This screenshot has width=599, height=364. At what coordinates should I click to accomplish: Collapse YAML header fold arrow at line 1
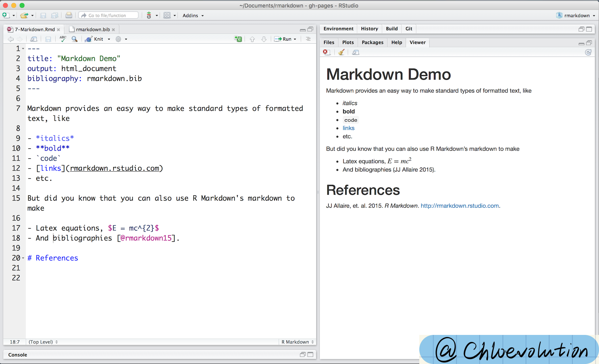pos(23,49)
